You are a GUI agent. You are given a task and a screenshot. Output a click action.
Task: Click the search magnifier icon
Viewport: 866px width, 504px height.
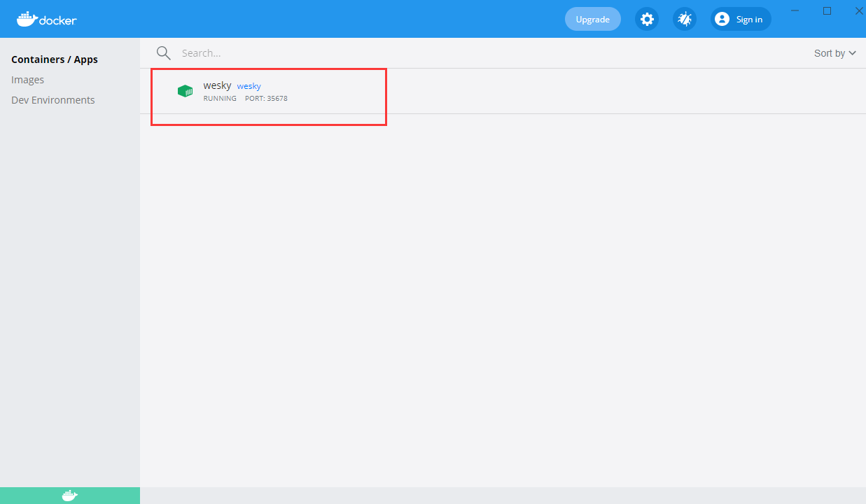[164, 53]
